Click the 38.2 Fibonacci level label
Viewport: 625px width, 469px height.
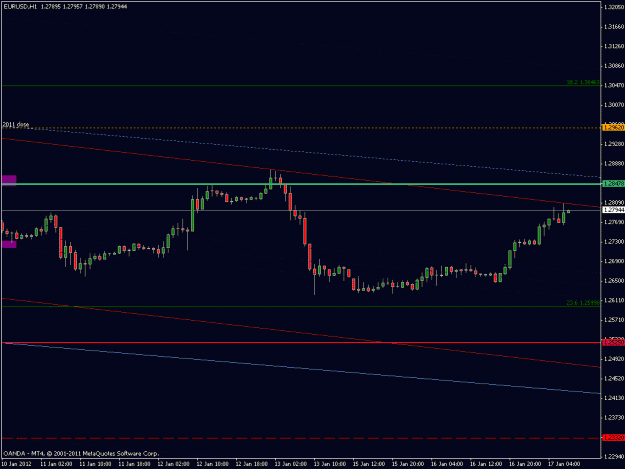click(583, 82)
